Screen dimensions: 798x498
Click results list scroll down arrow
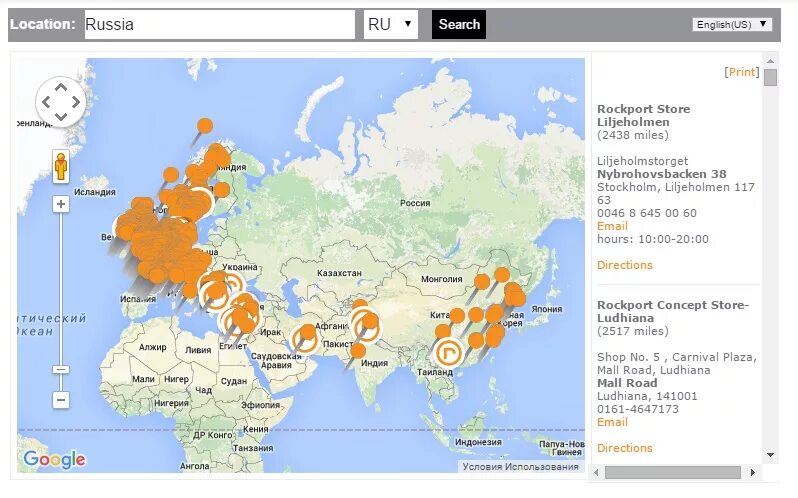pyautogui.click(x=770, y=455)
